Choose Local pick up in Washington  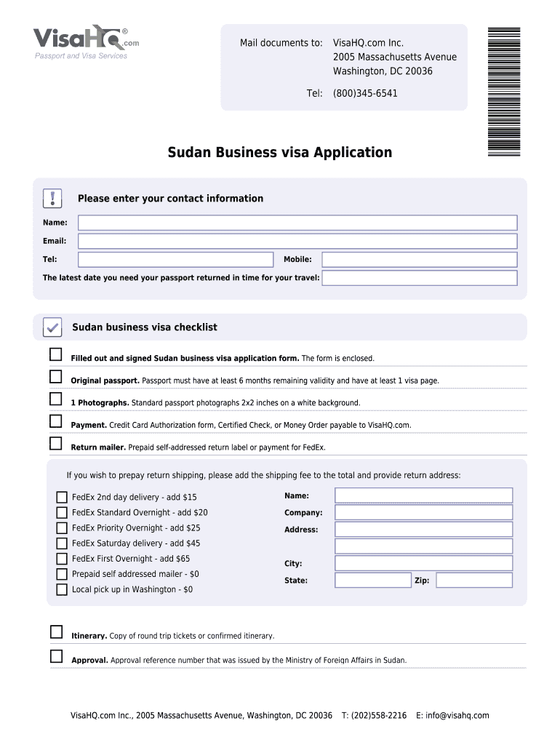pos(62,589)
